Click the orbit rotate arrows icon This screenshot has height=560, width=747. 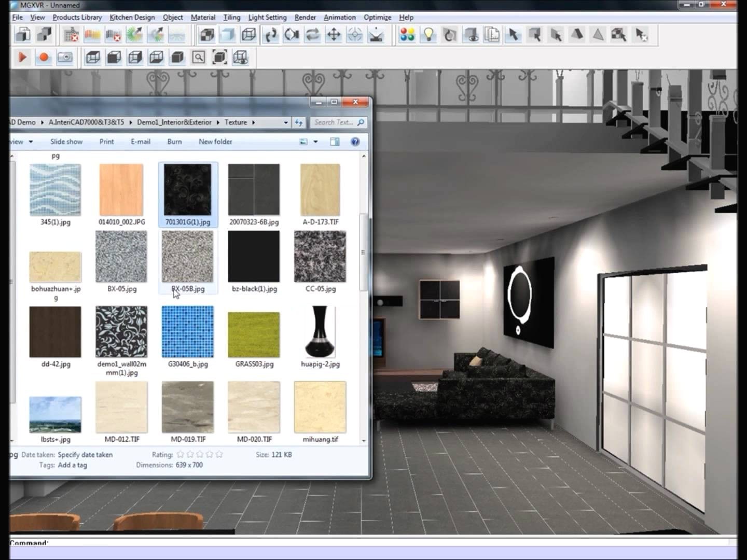[x=271, y=35]
